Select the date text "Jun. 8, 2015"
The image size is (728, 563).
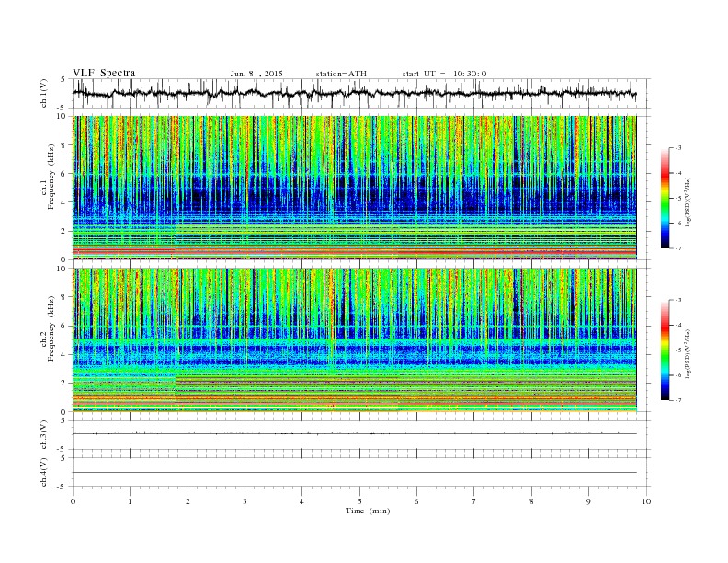tap(256, 74)
